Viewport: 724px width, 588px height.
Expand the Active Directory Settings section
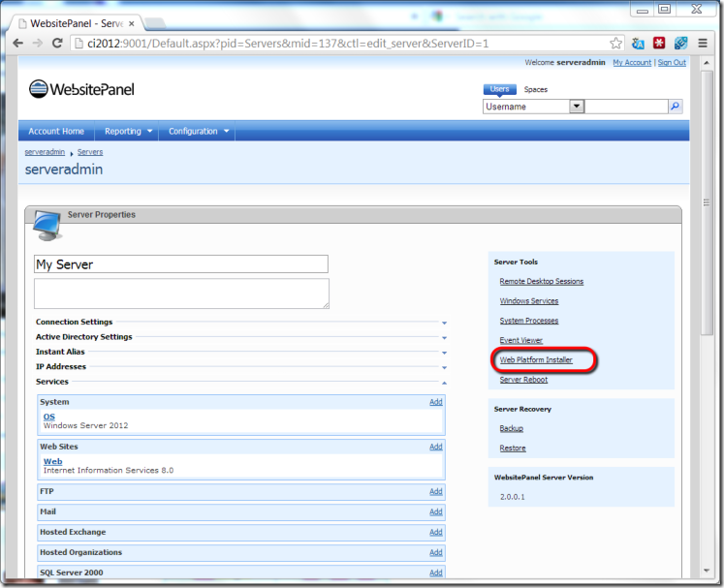[x=444, y=337]
